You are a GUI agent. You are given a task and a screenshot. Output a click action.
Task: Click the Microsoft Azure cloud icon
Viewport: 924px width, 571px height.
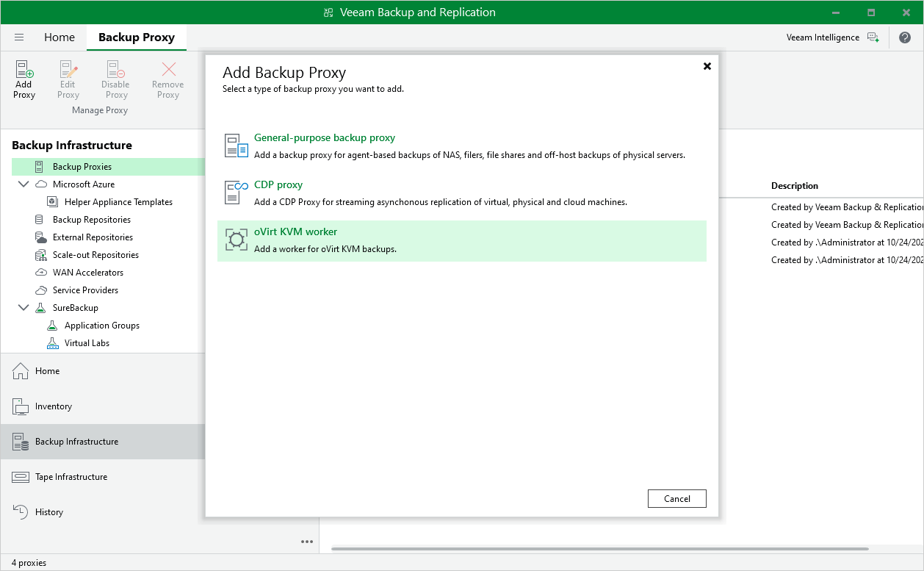(41, 184)
